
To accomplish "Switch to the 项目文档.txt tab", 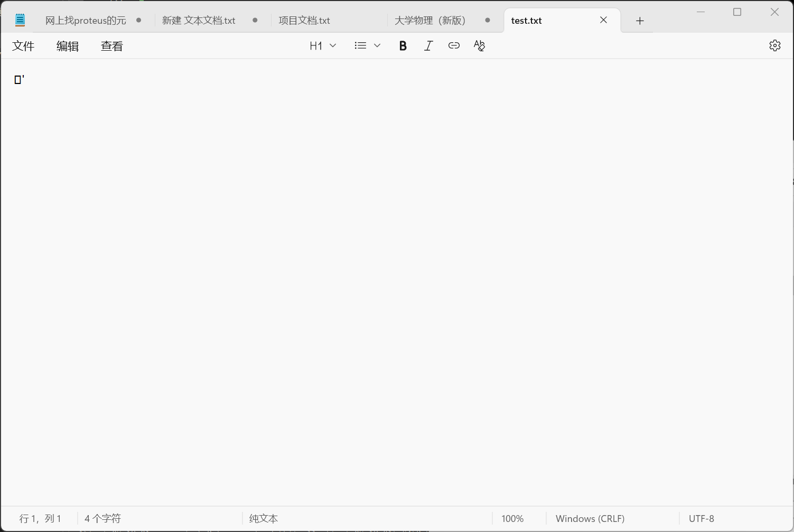I will pos(304,20).
